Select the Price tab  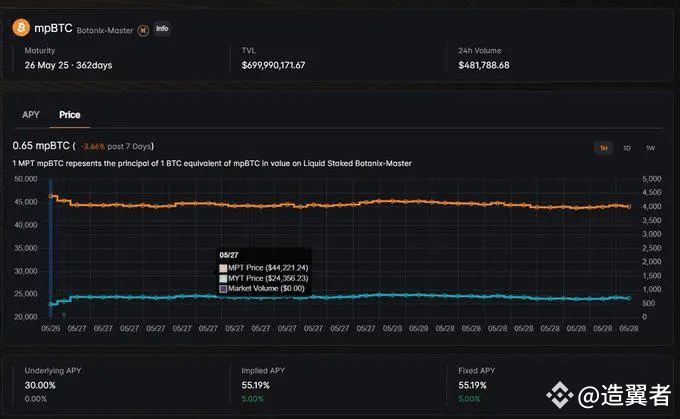[x=70, y=115]
